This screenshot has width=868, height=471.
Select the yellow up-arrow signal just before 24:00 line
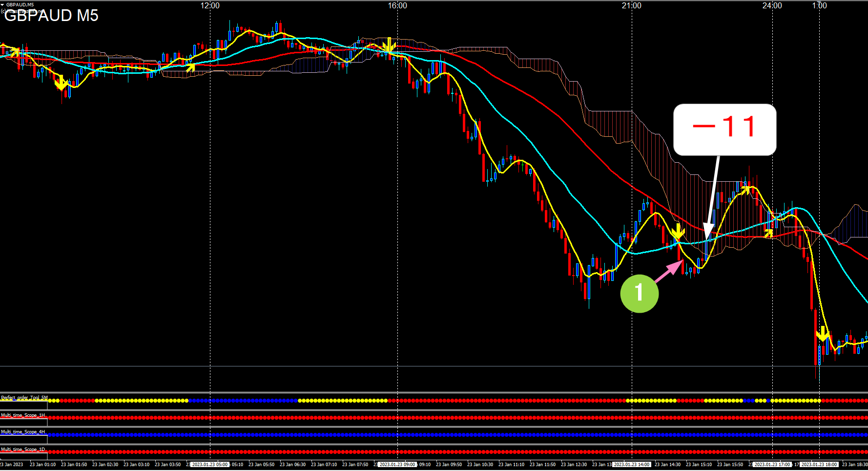768,234
